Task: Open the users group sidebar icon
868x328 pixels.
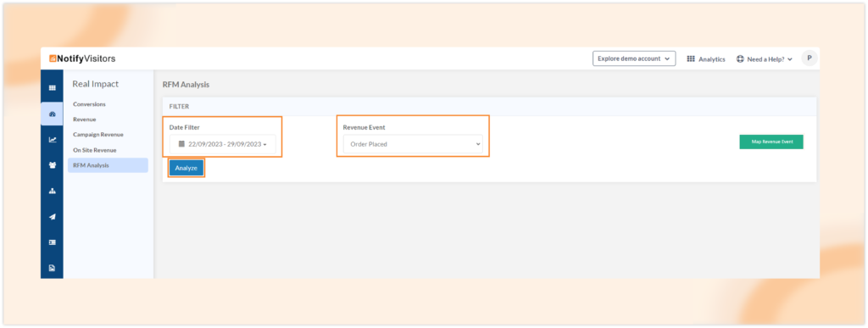Action: (x=52, y=165)
